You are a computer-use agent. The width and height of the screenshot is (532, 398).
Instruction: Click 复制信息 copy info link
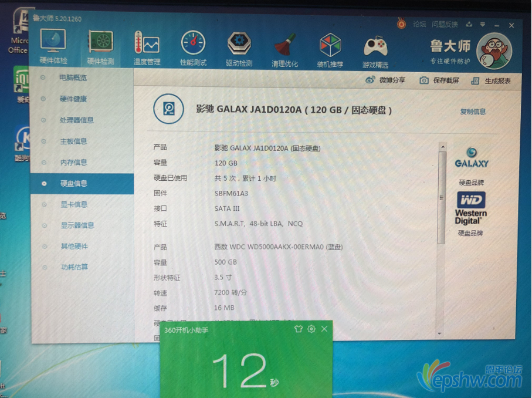click(x=473, y=112)
